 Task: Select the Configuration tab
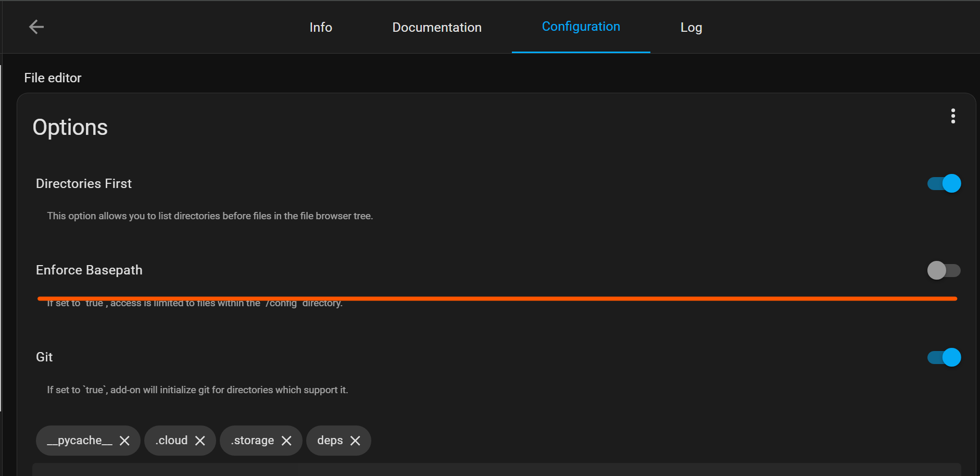(x=581, y=27)
